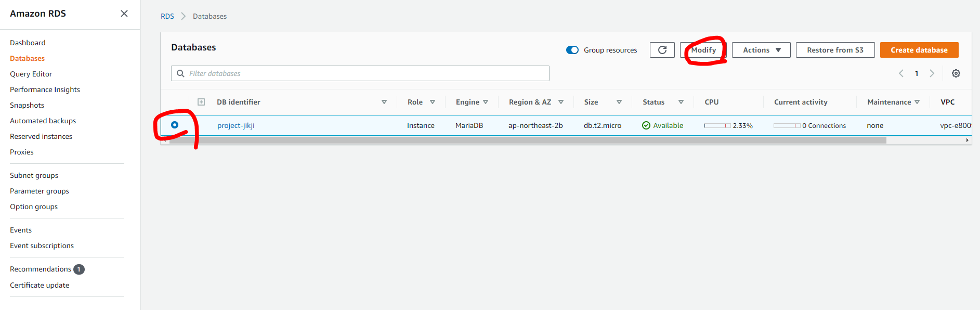Open the table preferences gear icon
The image size is (980, 310).
(956, 73)
